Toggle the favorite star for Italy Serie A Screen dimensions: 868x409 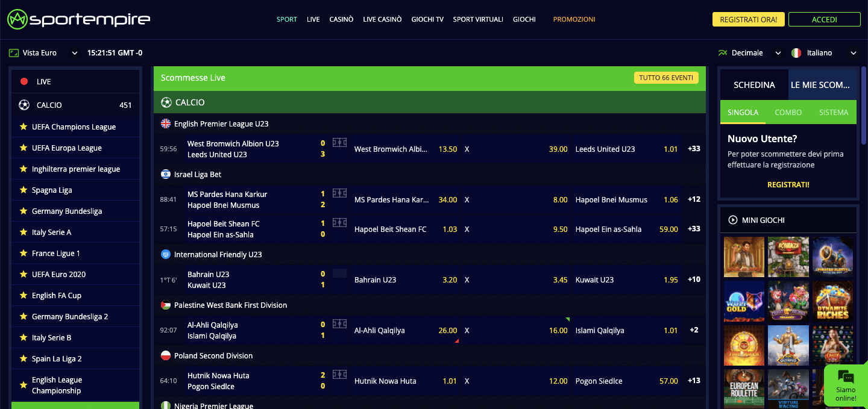(24, 232)
